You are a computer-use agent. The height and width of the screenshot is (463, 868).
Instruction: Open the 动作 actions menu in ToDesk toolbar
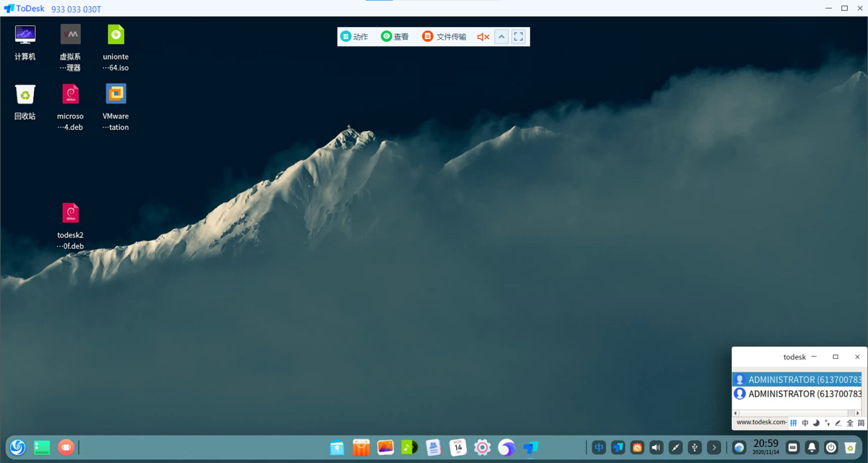coord(354,37)
